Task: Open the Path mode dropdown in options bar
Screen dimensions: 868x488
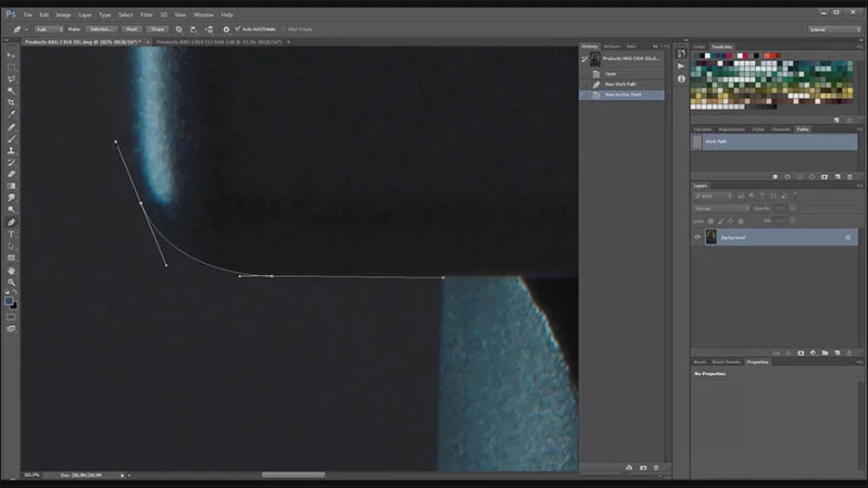Action: pos(49,30)
